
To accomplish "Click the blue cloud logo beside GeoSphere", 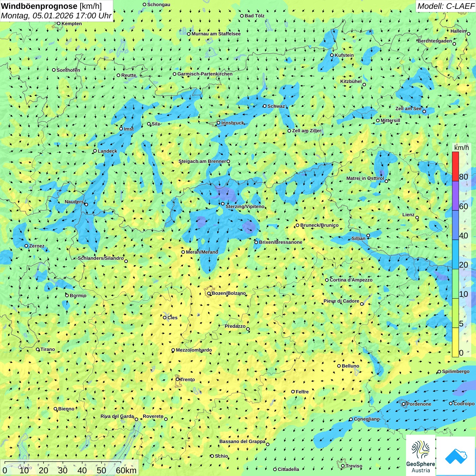I will point(456,456).
